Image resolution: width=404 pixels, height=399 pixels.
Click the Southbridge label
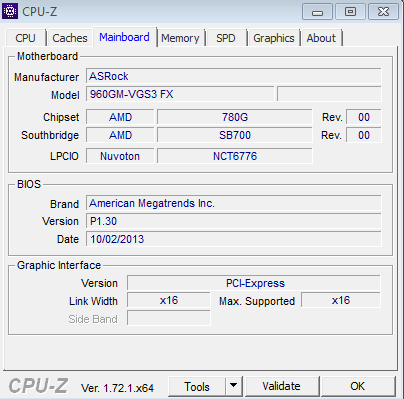pyautogui.click(x=50, y=135)
